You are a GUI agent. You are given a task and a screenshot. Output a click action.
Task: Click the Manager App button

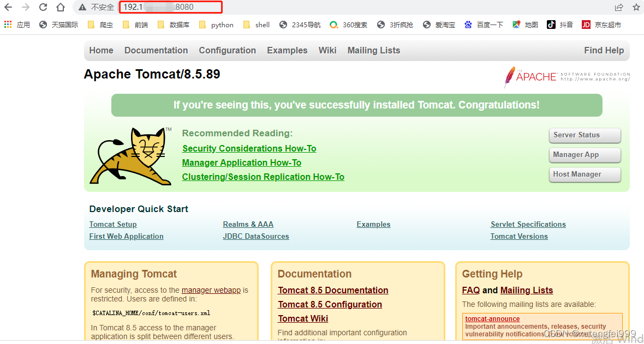point(585,155)
